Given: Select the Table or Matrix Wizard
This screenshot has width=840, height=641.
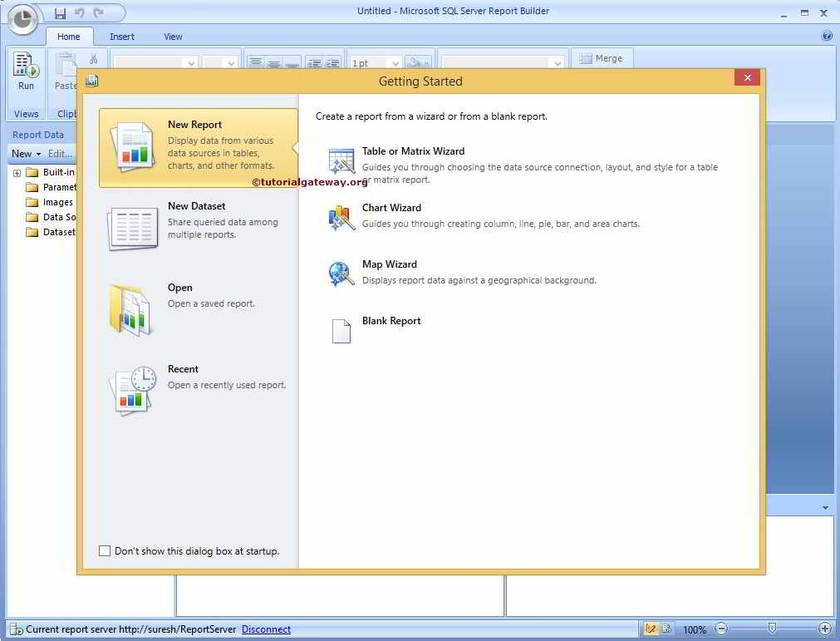Looking at the screenshot, I should [413, 151].
